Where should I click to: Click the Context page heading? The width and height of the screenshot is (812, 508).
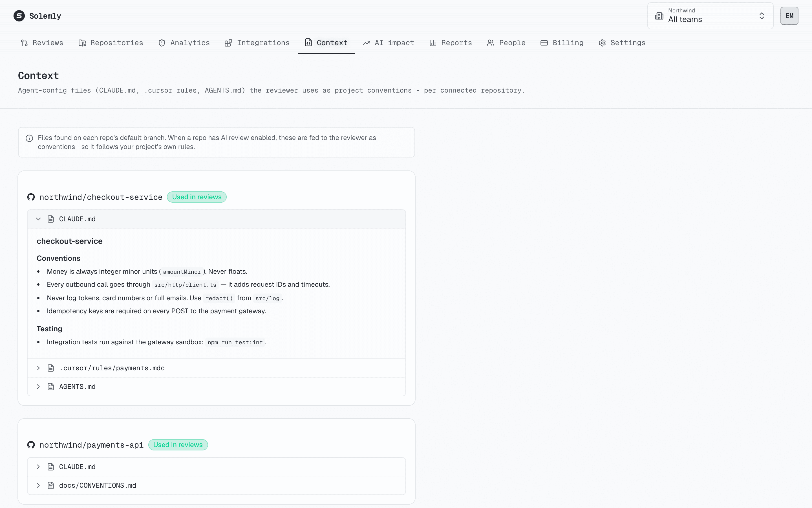[39, 76]
